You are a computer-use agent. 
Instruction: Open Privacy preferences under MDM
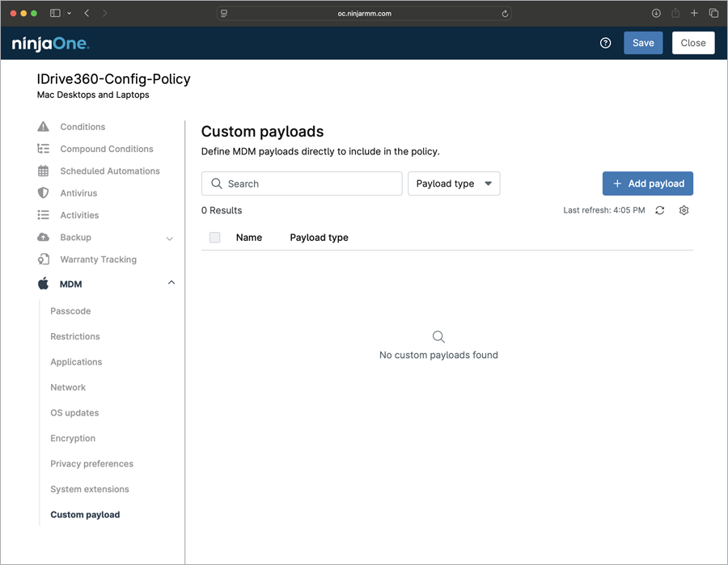91,464
